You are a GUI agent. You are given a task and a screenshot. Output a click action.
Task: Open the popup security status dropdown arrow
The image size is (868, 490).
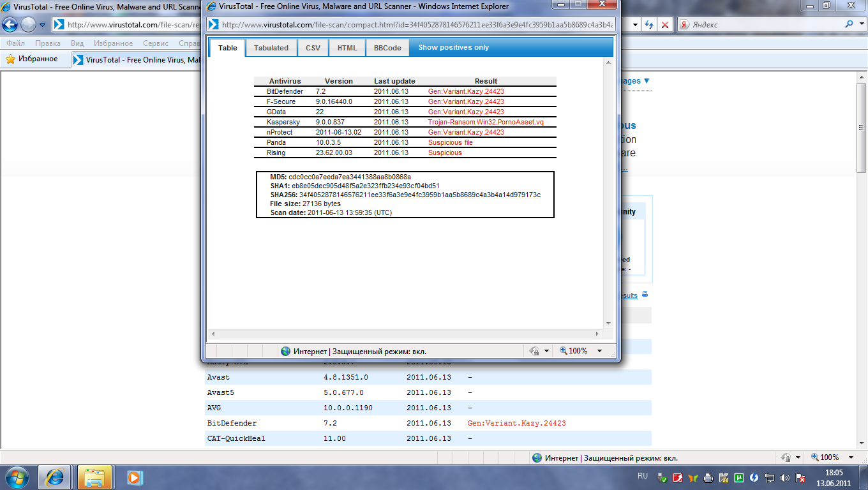[546, 351]
